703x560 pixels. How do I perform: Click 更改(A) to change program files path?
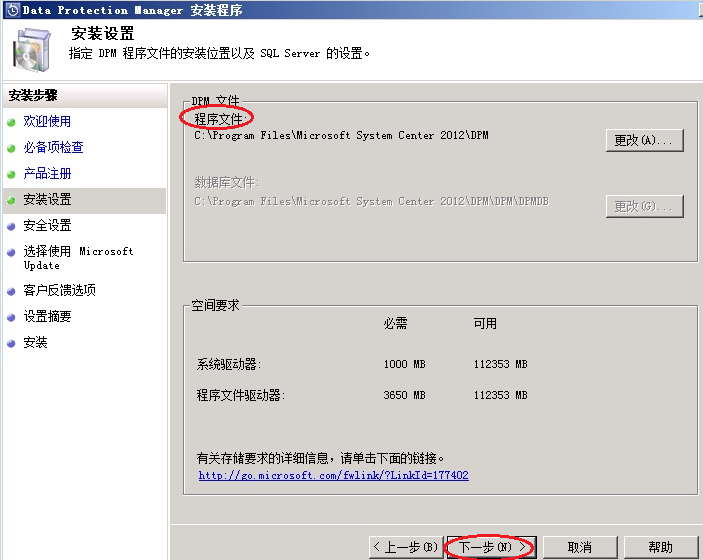(644, 140)
